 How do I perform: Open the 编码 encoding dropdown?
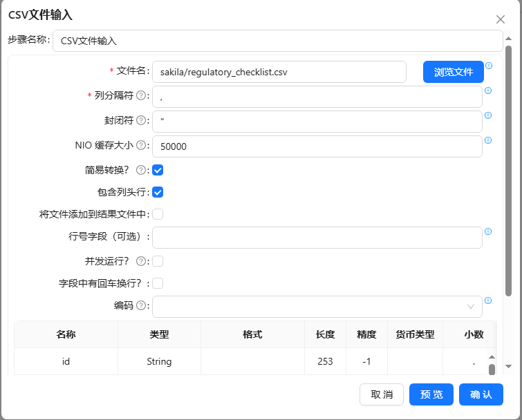coord(317,306)
